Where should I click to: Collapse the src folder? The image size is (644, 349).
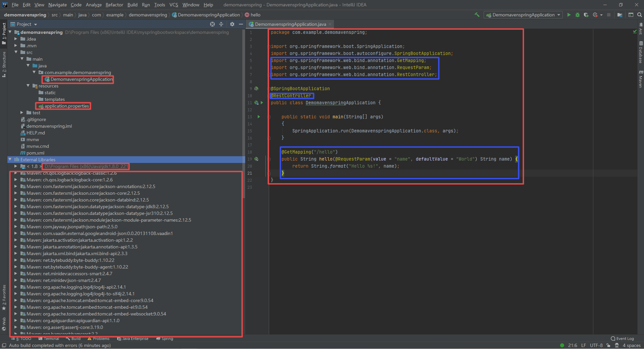click(16, 52)
